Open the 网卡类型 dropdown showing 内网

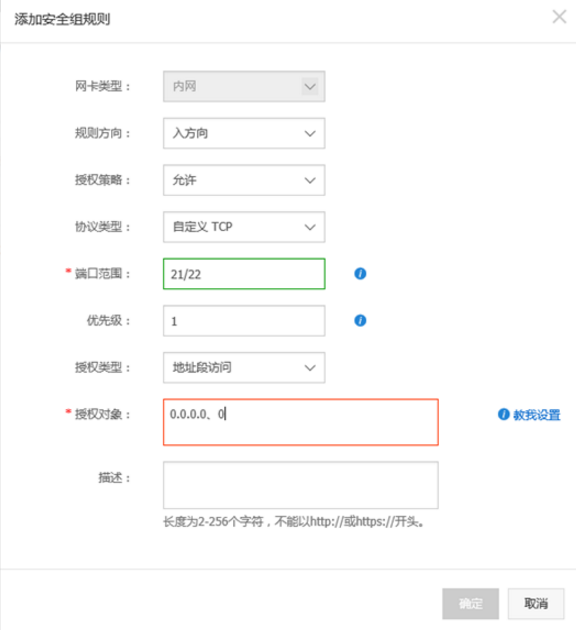coord(244,86)
